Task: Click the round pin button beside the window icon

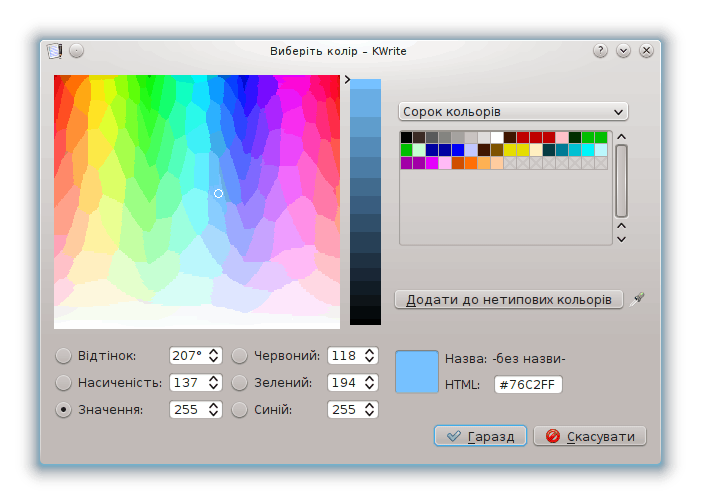Action: (x=77, y=51)
